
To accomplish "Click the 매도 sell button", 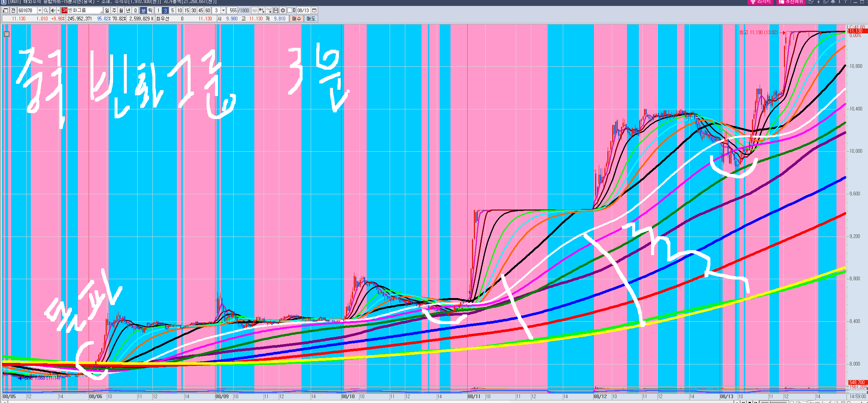I will pyautogui.click(x=311, y=19).
